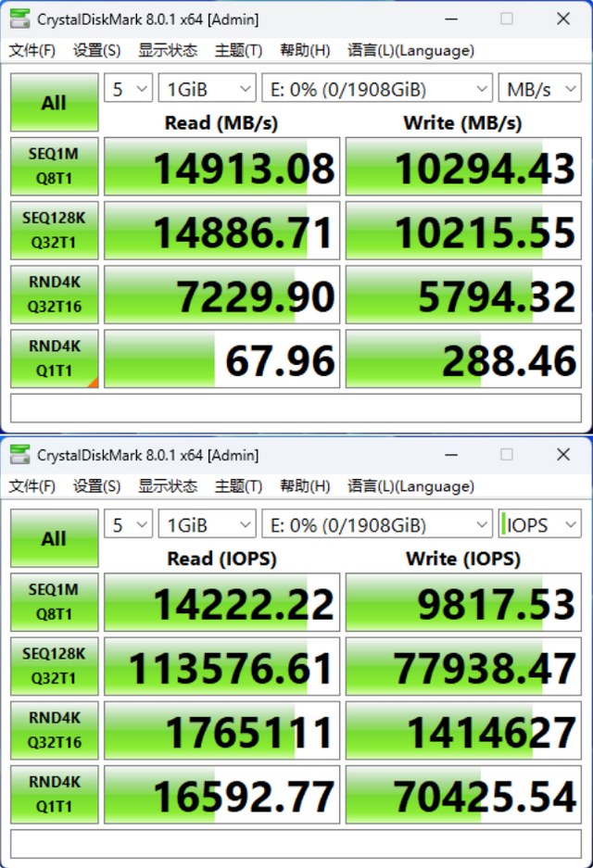
Task: Close the bottom CrystalDiskMark window
Action: (x=563, y=455)
